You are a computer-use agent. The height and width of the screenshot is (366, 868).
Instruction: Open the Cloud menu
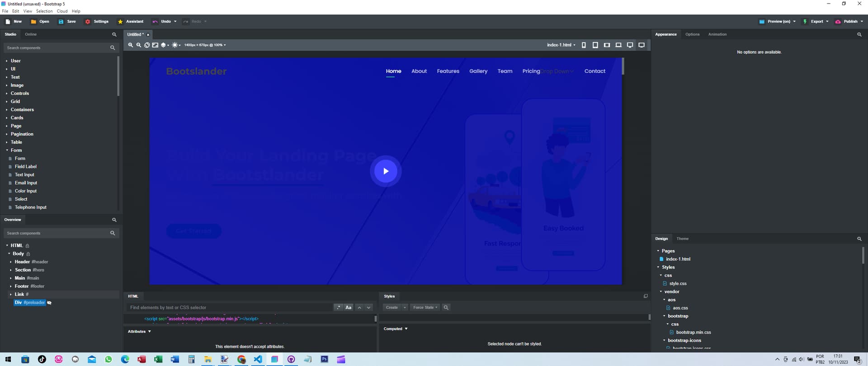point(62,11)
